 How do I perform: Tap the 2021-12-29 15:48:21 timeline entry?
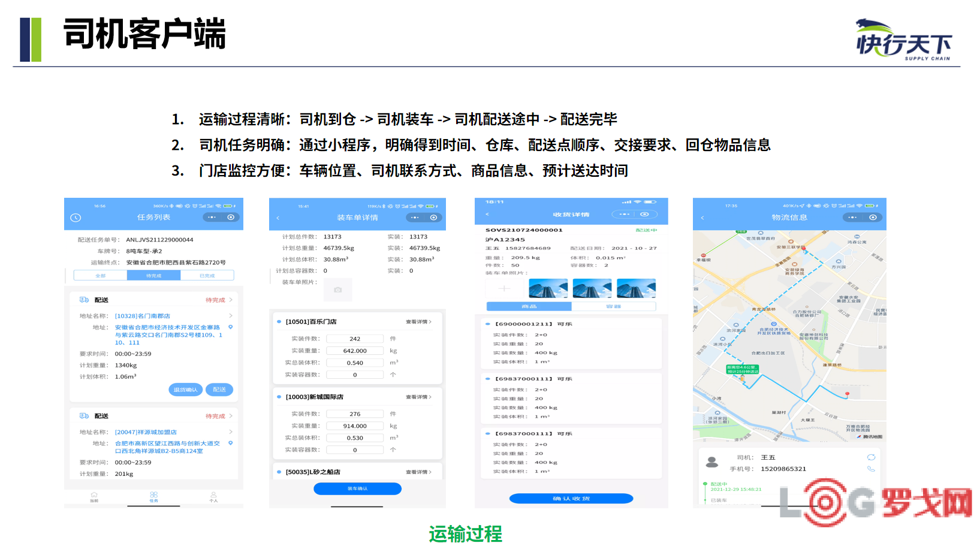tap(736, 489)
